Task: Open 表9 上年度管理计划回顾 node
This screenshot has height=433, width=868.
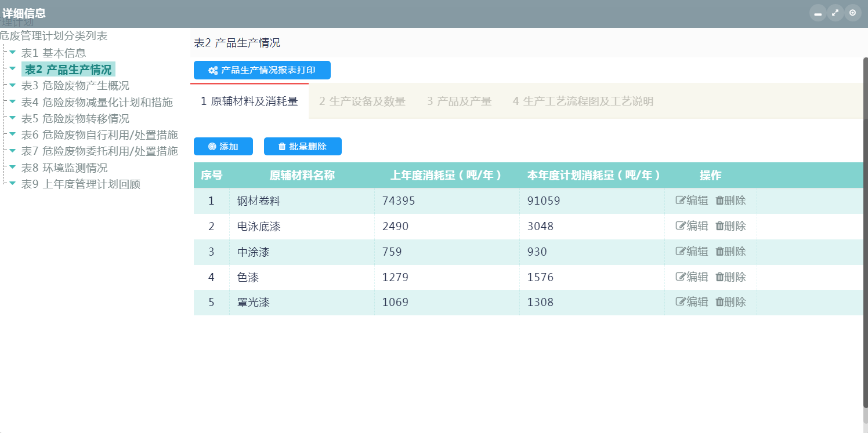Action: 81,184
